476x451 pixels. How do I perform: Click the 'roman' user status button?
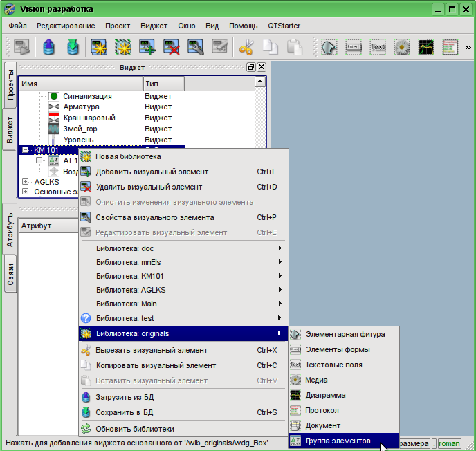click(x=449, y=443)
